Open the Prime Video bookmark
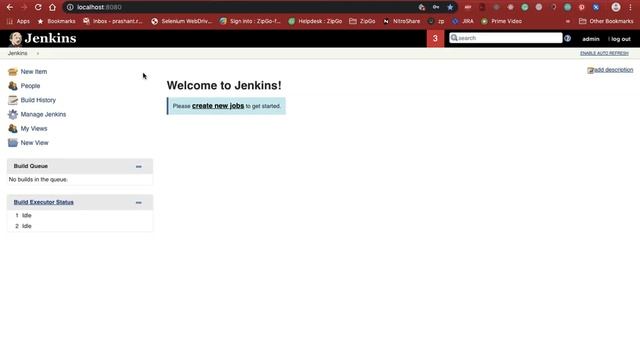The image size is (640, 360). (x=502, y=21)
